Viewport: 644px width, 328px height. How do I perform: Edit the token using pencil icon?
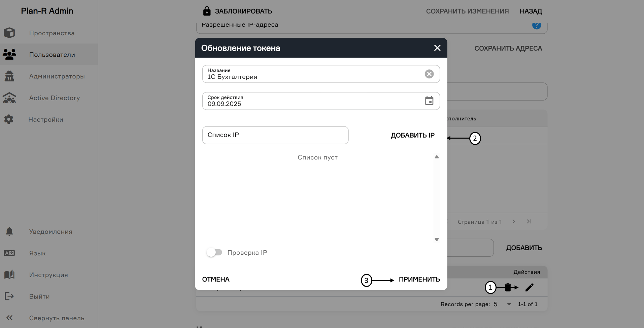pos(530,287)
